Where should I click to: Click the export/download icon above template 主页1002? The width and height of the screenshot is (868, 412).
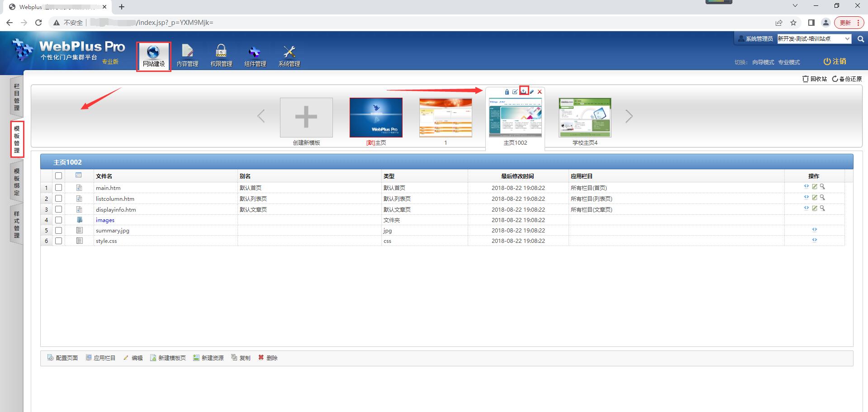tap(523, 91)
